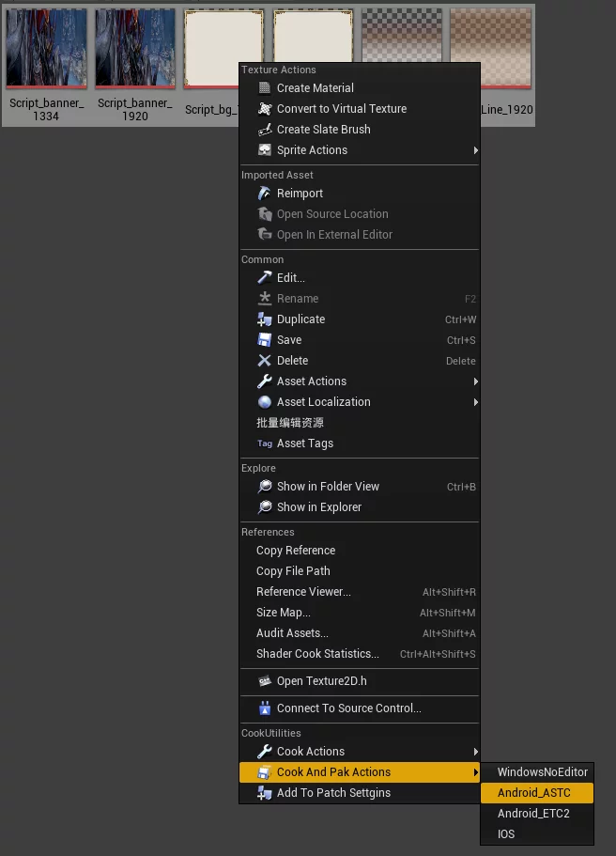Image resolution: width=616 pixels, height=856 pixels.
Task: Click the Create Material icon
Action: click(x=265, y=88)
